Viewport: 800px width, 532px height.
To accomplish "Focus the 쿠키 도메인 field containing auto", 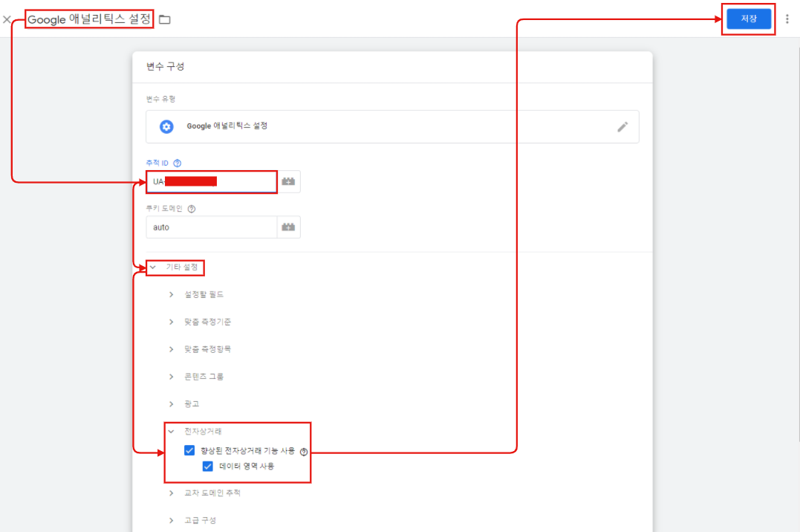I will click(x=212, y=227).
